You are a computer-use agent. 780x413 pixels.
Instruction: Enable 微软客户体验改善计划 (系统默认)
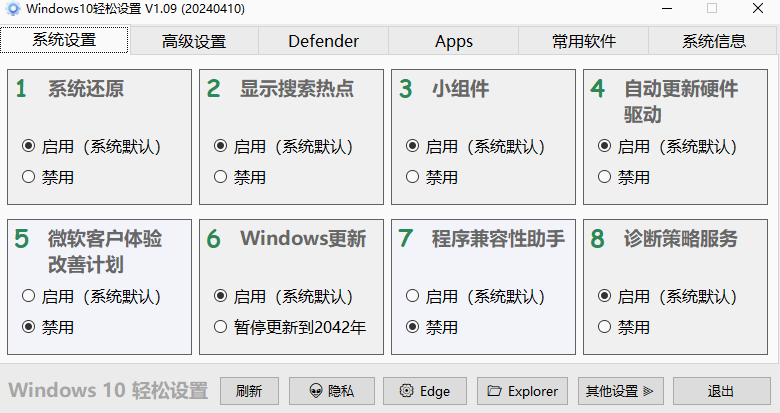pyautogui.click(x=29, y=296)
